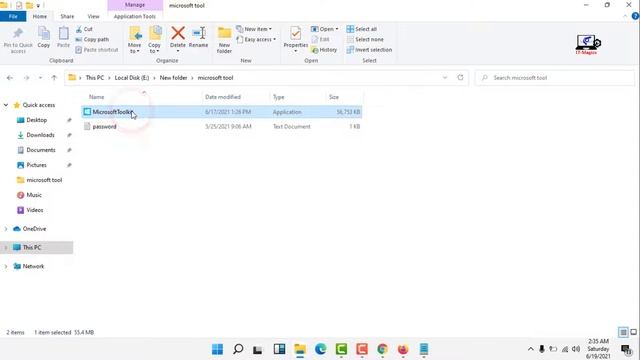
Task: Select the MicrosoftToolkit application file
Action: [222, 112]
